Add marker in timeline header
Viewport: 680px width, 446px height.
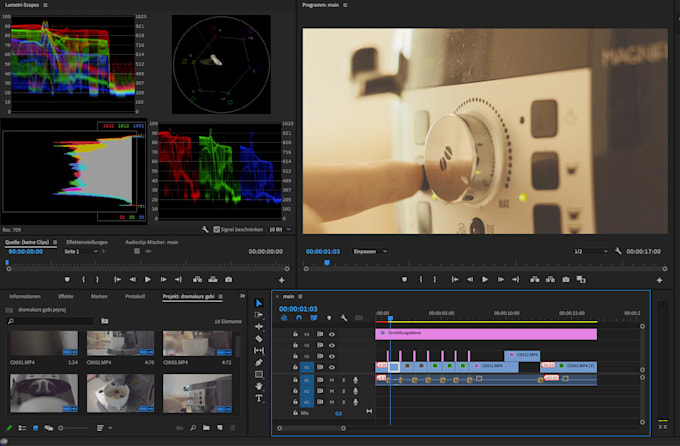[x=329, y=318]
